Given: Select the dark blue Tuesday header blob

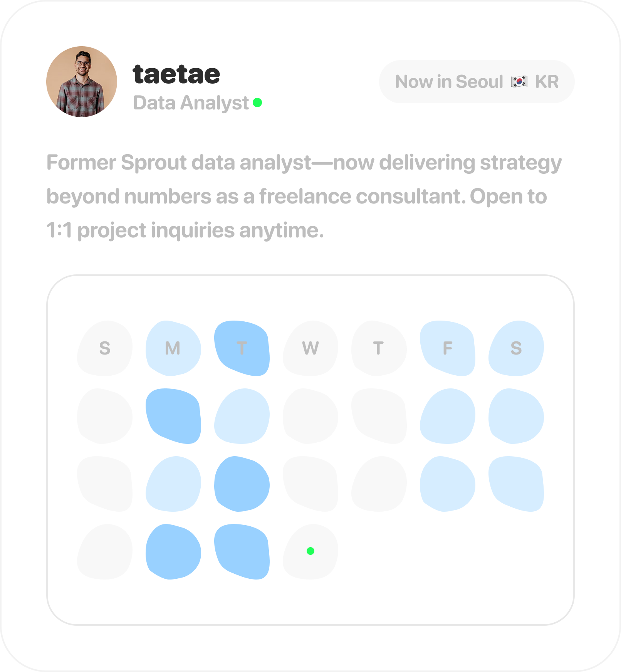Looking at the screenshot, I should coord(242,348).
